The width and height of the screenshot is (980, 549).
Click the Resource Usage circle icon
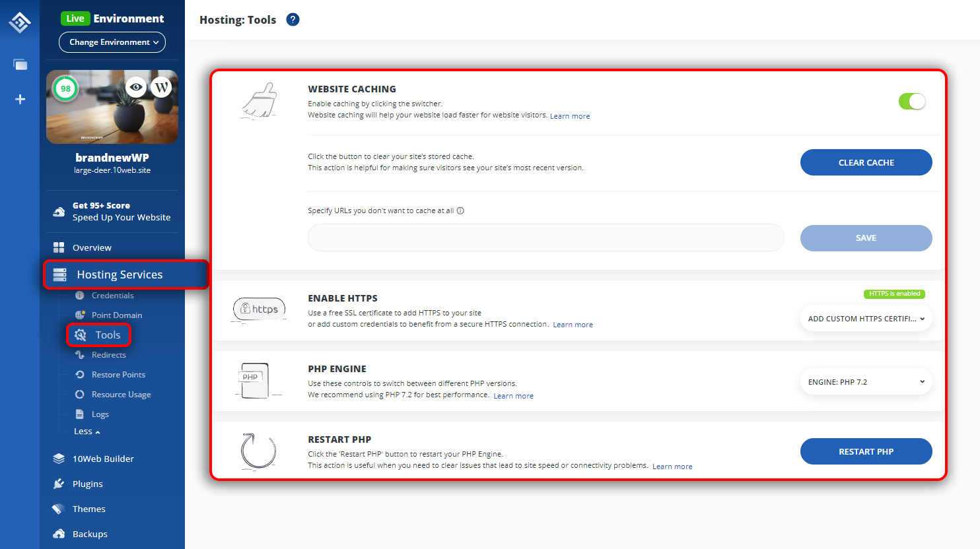coord(80,395)
